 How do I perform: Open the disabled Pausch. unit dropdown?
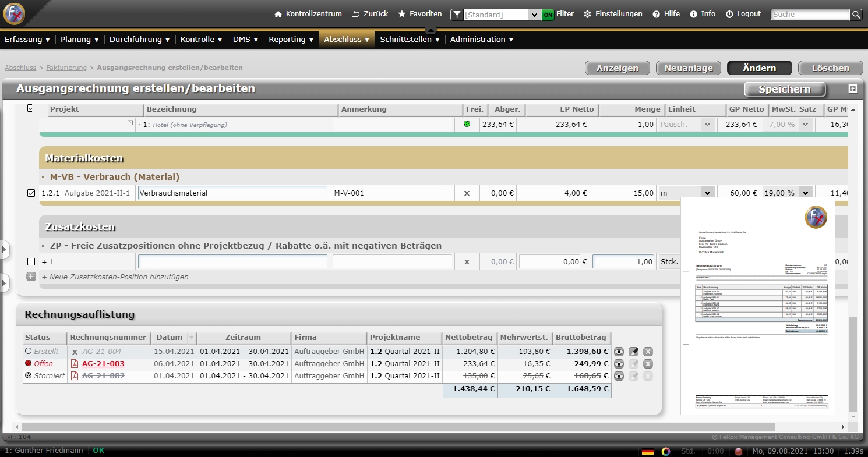(x=686, y=124)
